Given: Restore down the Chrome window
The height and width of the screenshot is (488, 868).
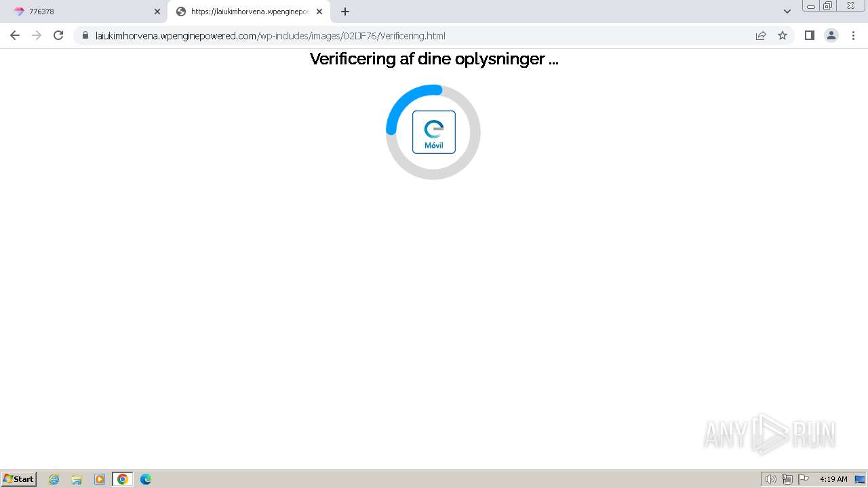Looking at the screenshot, I should [828, 6].
